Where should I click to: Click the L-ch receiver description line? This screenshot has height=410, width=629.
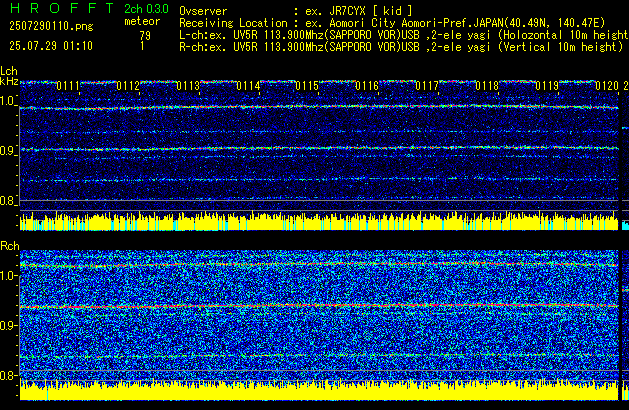click(404, 35)
